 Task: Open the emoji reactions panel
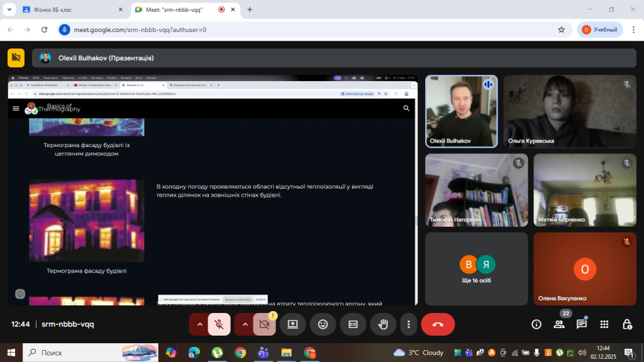point(323,324)
